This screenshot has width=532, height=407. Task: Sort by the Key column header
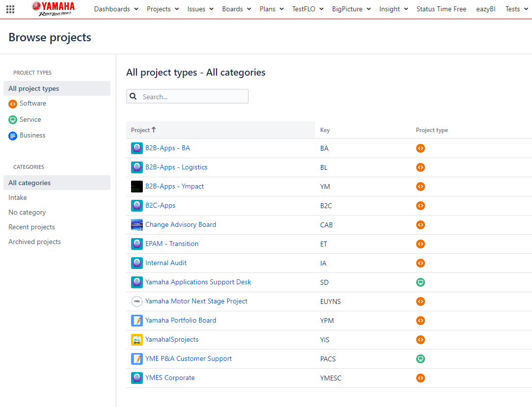(x=325, y=130)
